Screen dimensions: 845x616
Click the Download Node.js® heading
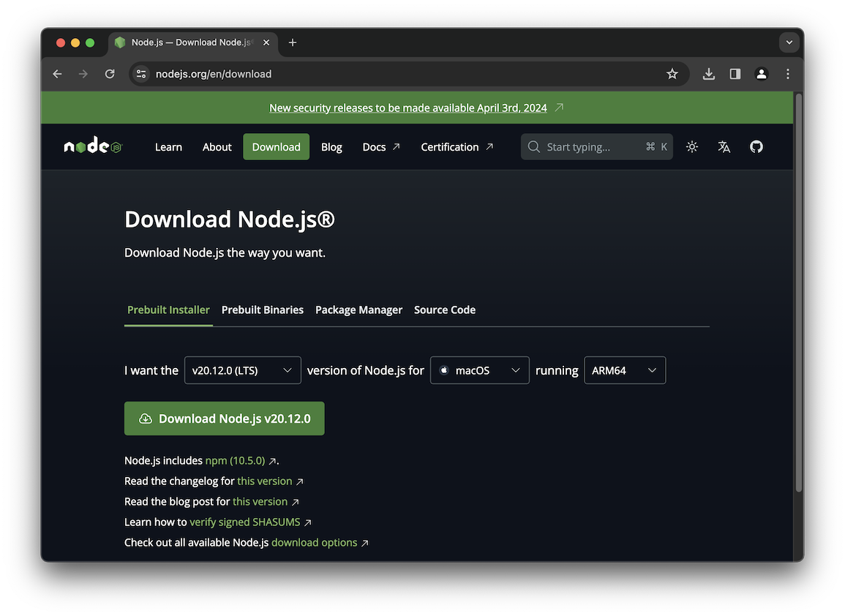pyautogui.click(x=230, y=219)
